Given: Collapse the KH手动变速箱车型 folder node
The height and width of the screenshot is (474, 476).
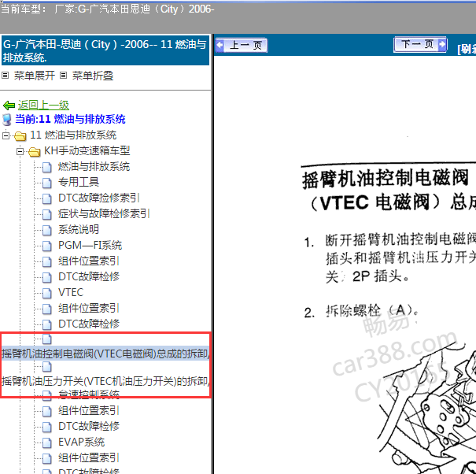Looking at the screenshot, I should 20,151.
